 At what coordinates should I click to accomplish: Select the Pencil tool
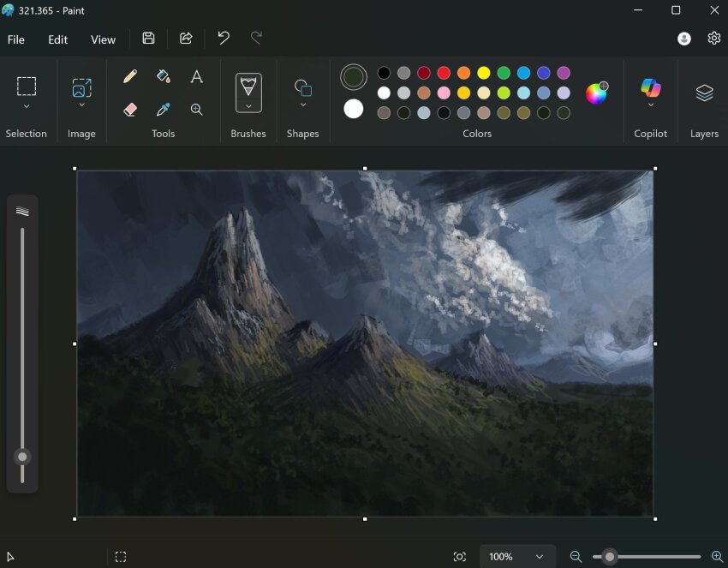tap(130, 77)
